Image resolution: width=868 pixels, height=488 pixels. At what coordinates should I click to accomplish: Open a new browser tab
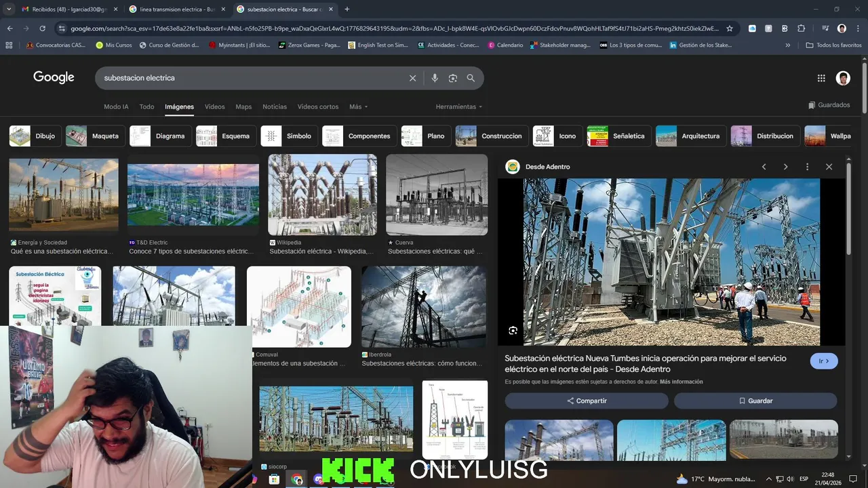click(x=347, y=9)
